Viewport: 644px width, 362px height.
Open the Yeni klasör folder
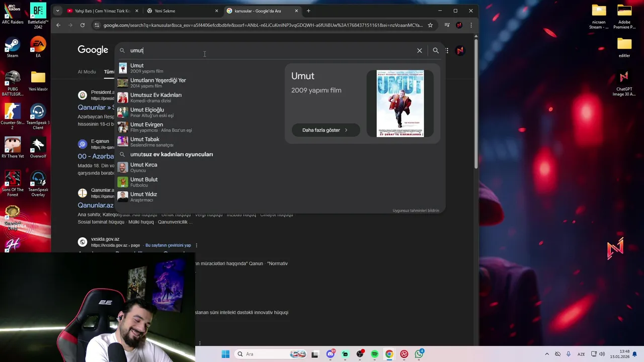(x=38, y=80)
